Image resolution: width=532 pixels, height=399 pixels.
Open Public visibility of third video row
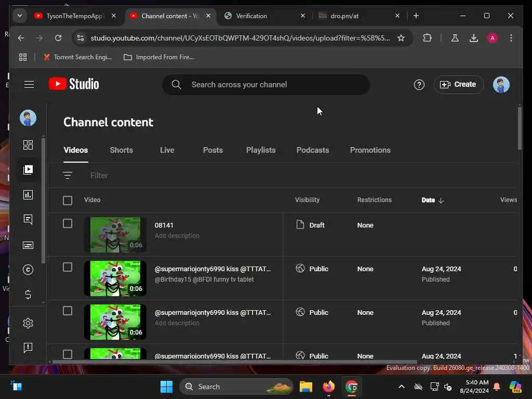click(x=312, y=312)
